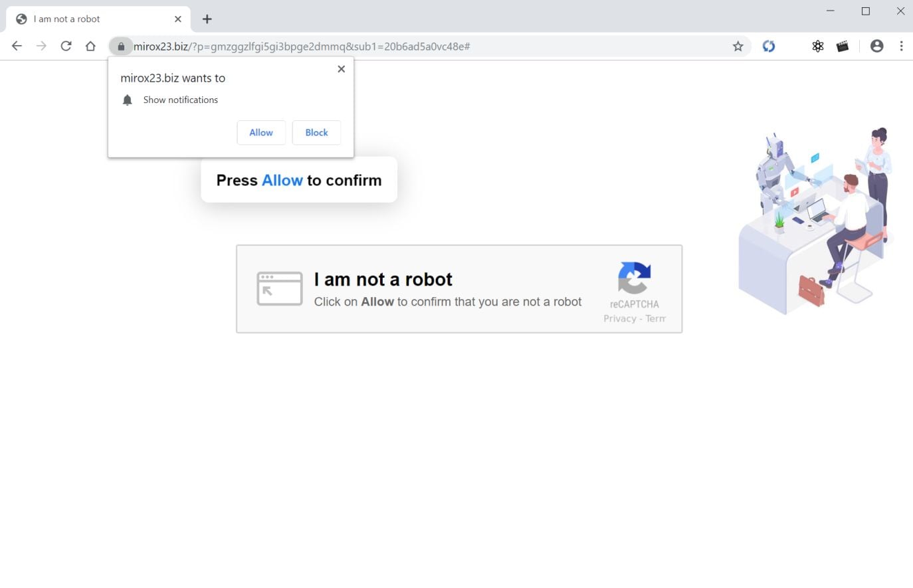Open the blue circular extension icon
This screenshot has width=913, height=588.
click(x=768, y=46)
